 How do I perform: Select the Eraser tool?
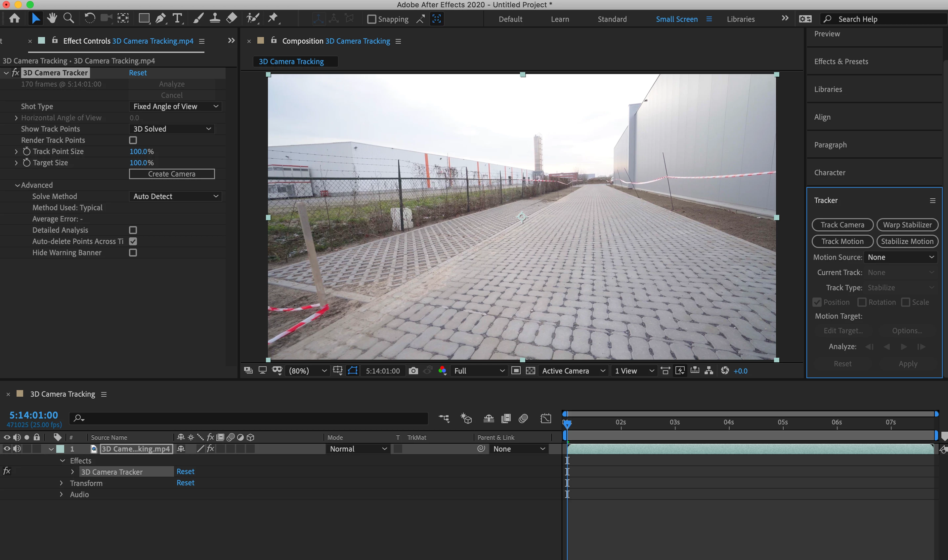point(232,18)
